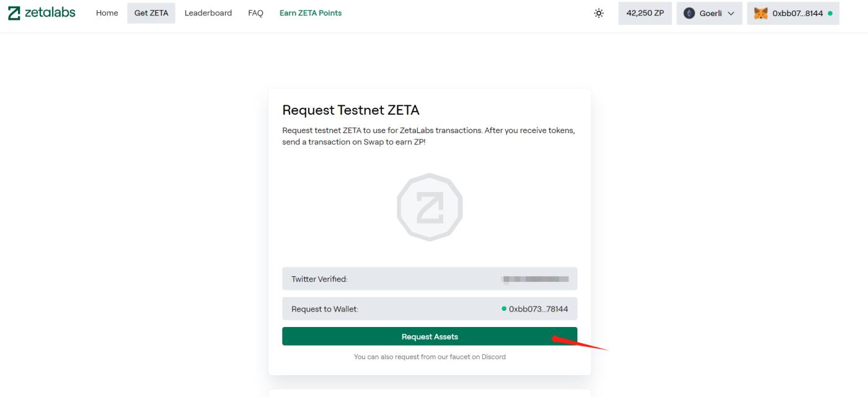
Task: Click the MetaMask fox icon
Action: pyautogui.click(x=761, y=13)
